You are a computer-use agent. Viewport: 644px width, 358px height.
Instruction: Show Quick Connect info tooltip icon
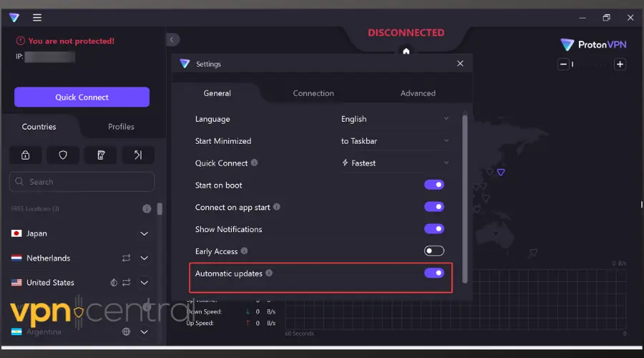click(254, 163)
